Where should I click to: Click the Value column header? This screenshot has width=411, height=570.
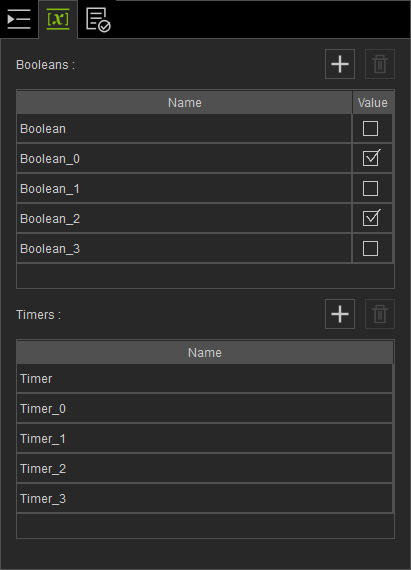pos(372,103)
